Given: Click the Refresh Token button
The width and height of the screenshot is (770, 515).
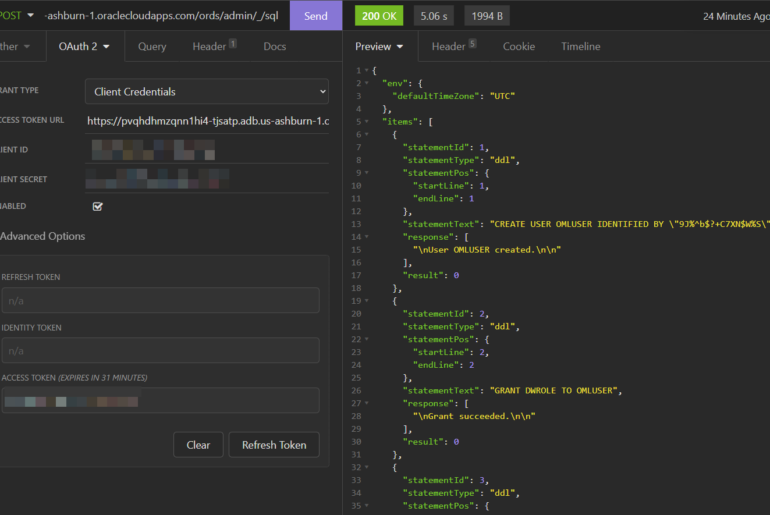Looking at the screenshot, I should click(x=274, y=445).
